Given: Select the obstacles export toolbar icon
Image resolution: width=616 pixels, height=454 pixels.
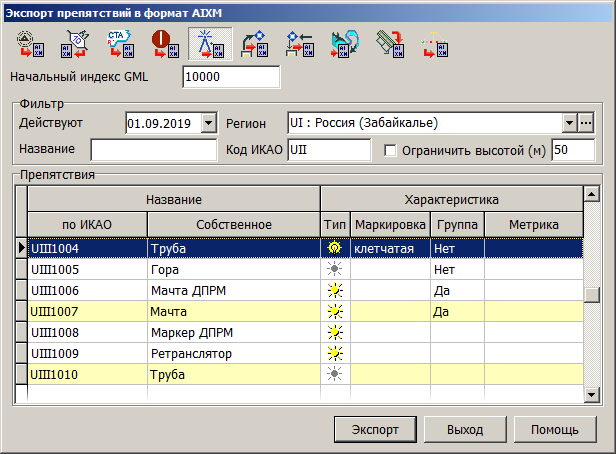Looking at the screenshot, I should click(x=209, y=44).
